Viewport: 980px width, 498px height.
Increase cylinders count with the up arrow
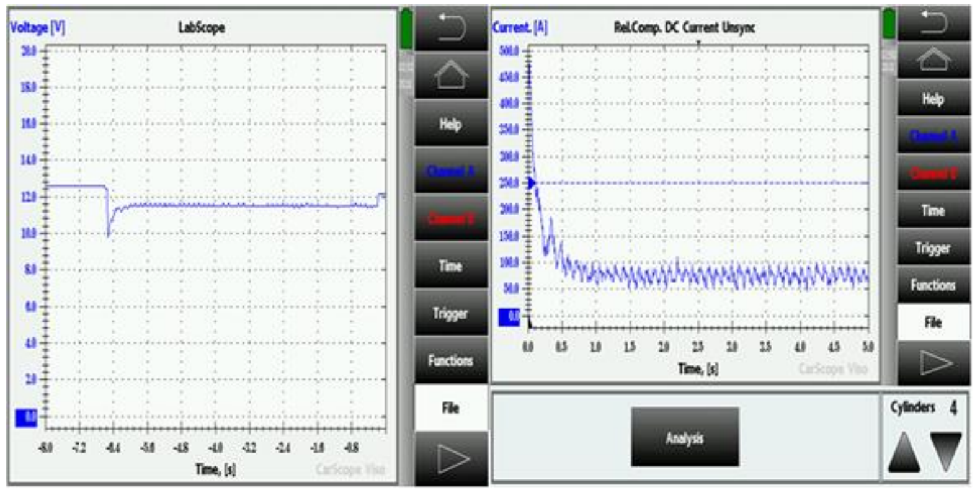(x=903, y=452)
